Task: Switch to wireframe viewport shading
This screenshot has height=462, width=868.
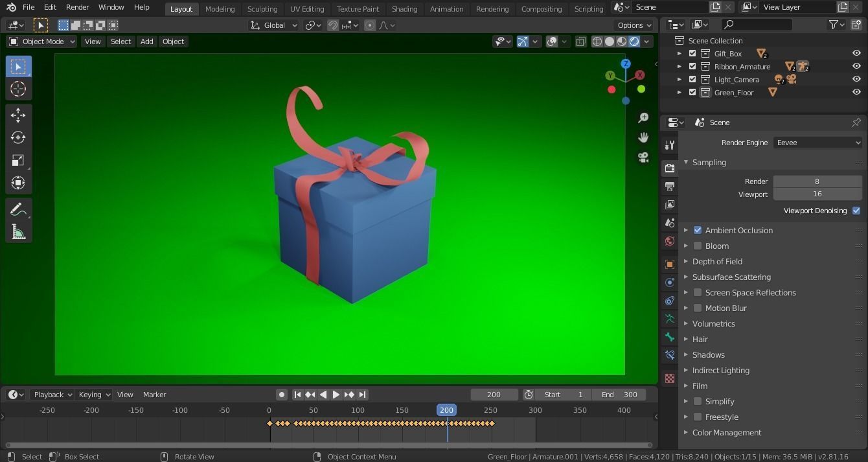Action: (597, 41)
